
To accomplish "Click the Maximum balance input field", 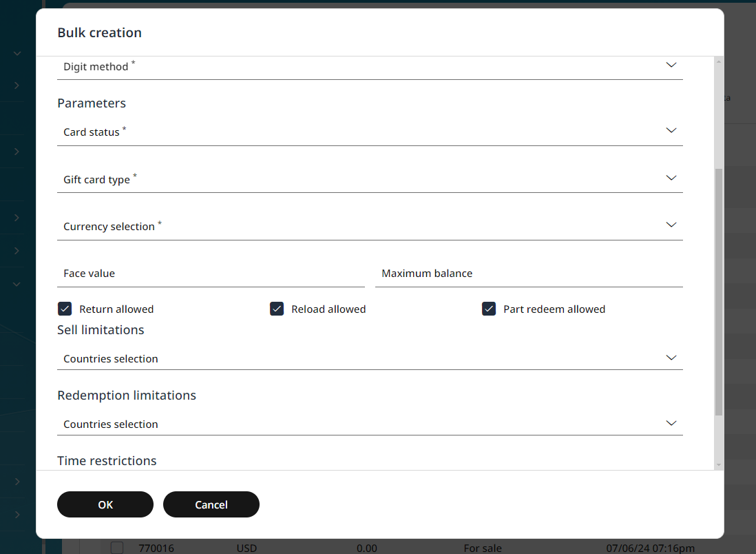I will coord(529,274).
